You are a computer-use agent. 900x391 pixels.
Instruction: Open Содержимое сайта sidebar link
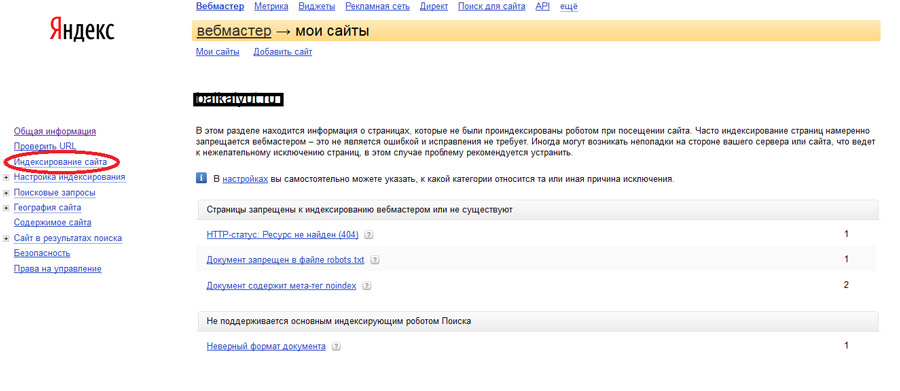52,223
